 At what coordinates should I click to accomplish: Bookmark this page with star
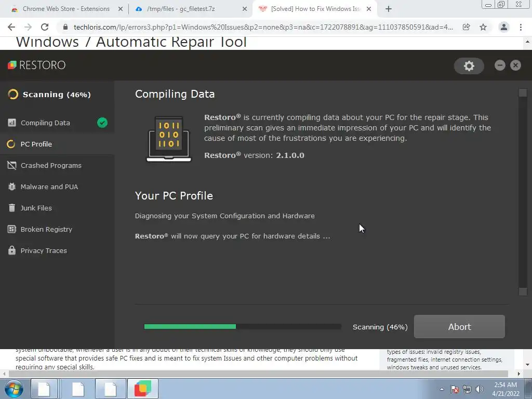[483, 27]
